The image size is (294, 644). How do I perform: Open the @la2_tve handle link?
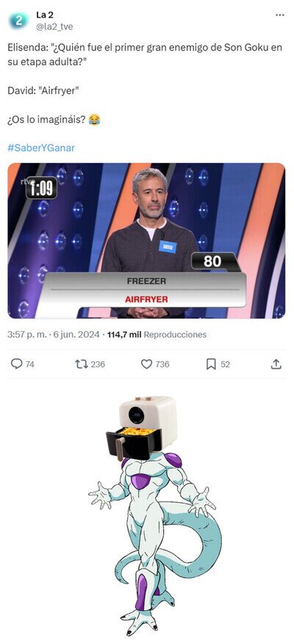tap(54, 26)
